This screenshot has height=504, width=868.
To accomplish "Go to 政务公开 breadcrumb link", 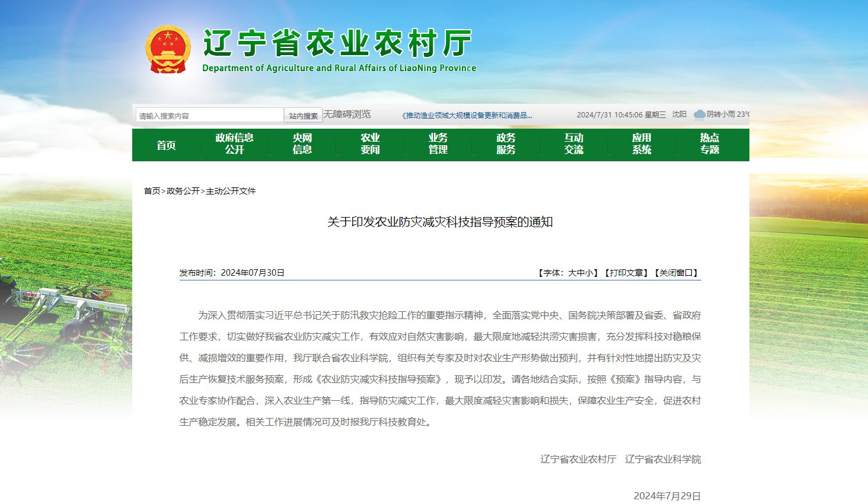I will 183,191.
